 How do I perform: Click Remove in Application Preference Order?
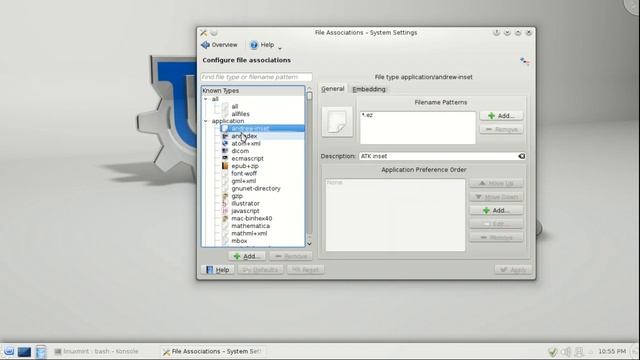[496, 237]
